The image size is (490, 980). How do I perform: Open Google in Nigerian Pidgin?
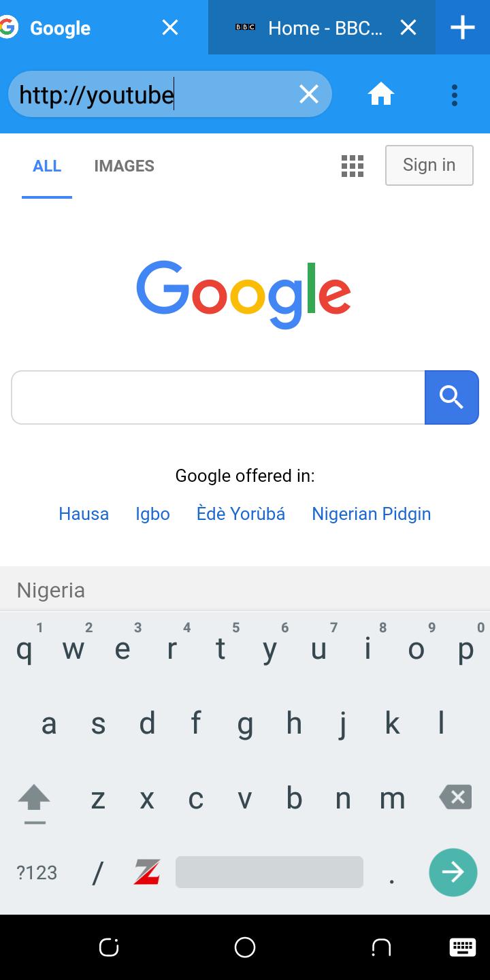point(372,514)
